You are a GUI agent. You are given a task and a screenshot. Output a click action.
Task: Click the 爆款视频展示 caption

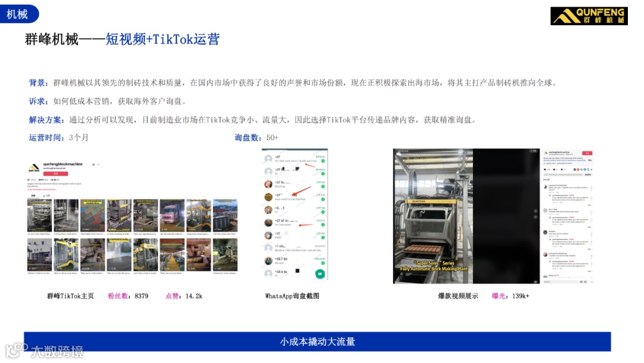458,296
